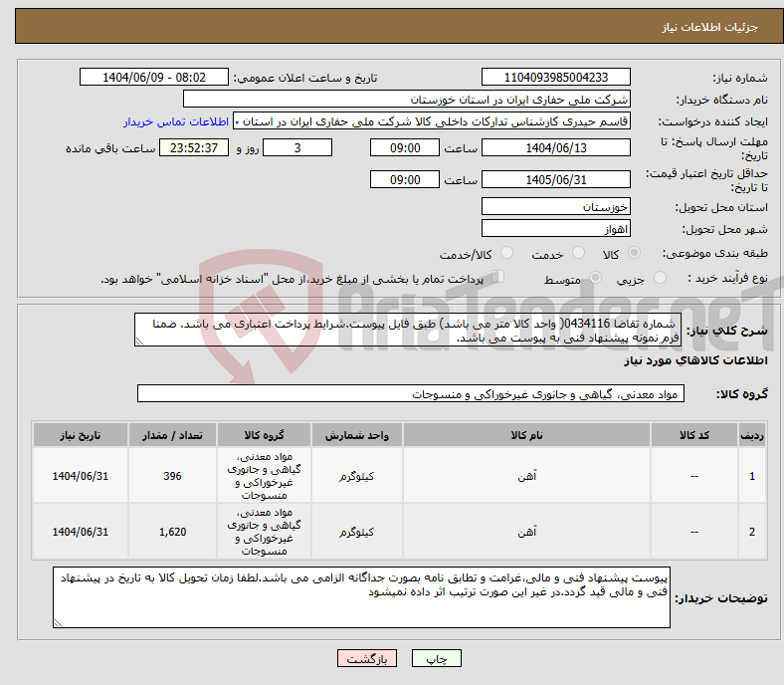784x685 pixels.
Task: Click the requester field قاسم حیدری
Action: [432, 121]
